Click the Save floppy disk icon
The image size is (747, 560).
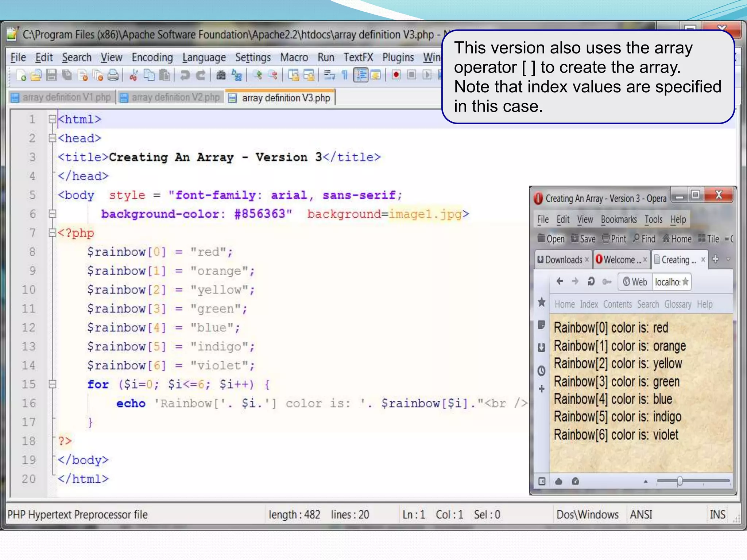[51, 75]
